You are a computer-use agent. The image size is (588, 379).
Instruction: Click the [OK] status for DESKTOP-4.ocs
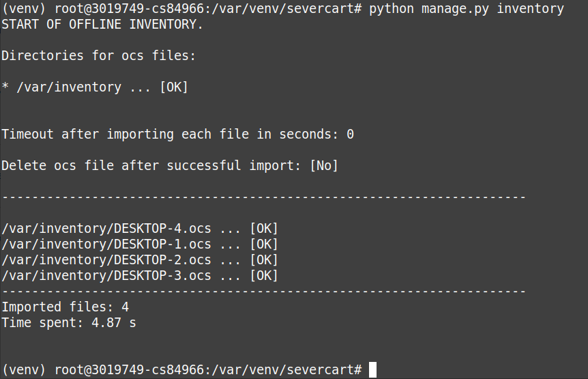tap(264, 229)
